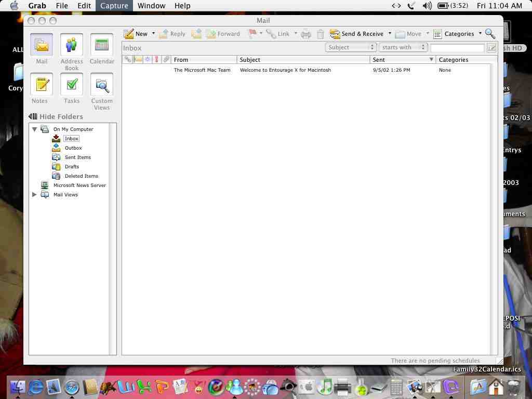Viewport: 532px width, 399px height.
Task: Sort messages by the From column
Action: (x=204, y=60)
